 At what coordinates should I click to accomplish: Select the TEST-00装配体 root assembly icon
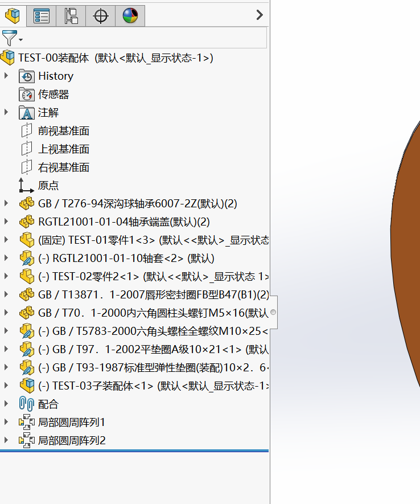[x=7, y=58]
